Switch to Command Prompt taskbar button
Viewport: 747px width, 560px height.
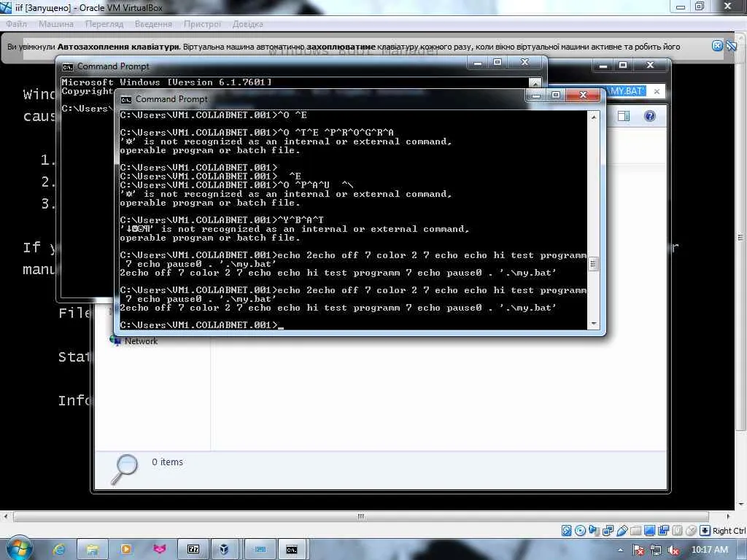292,549
